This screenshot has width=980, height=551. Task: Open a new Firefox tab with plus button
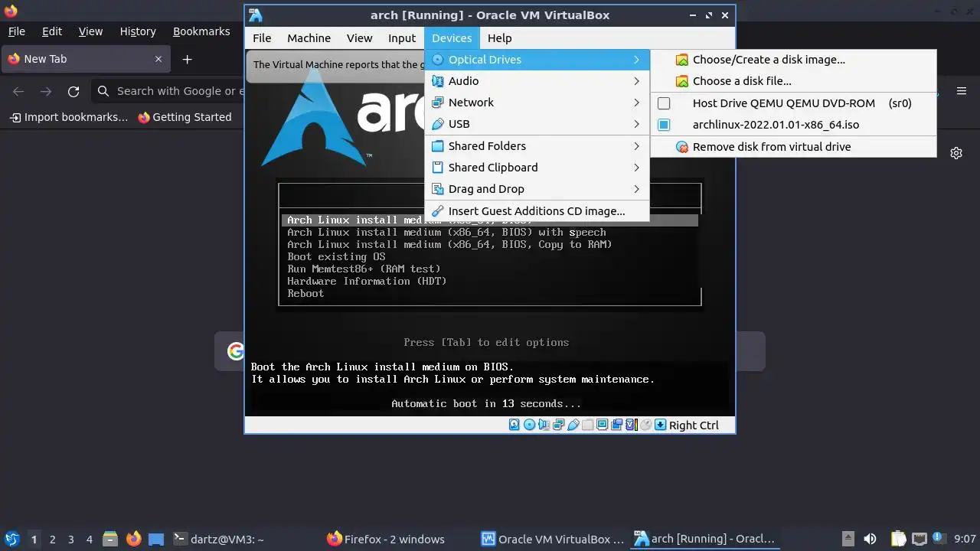point(187,59)
